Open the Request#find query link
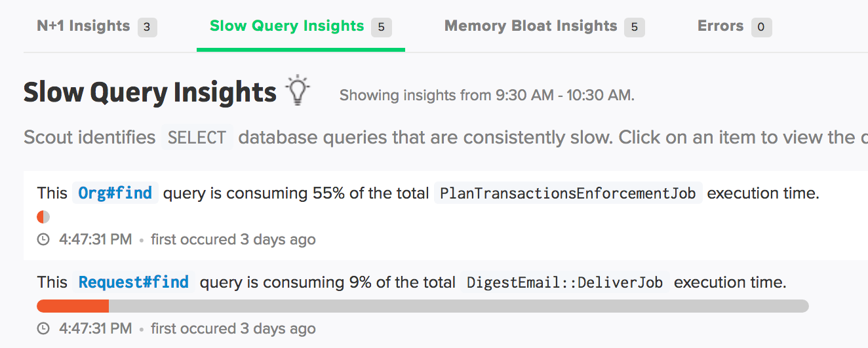This screenshot has width=868, height=348. (x=134, y=282)
